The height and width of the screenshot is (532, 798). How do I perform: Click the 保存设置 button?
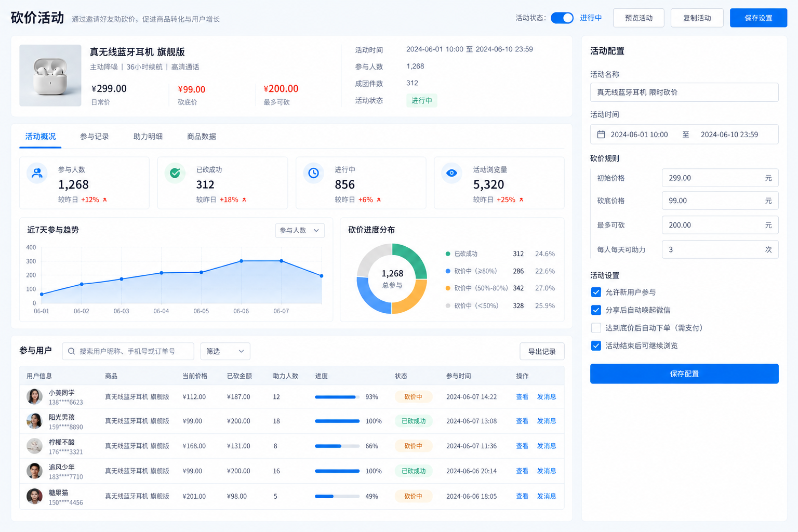point(759,18)
